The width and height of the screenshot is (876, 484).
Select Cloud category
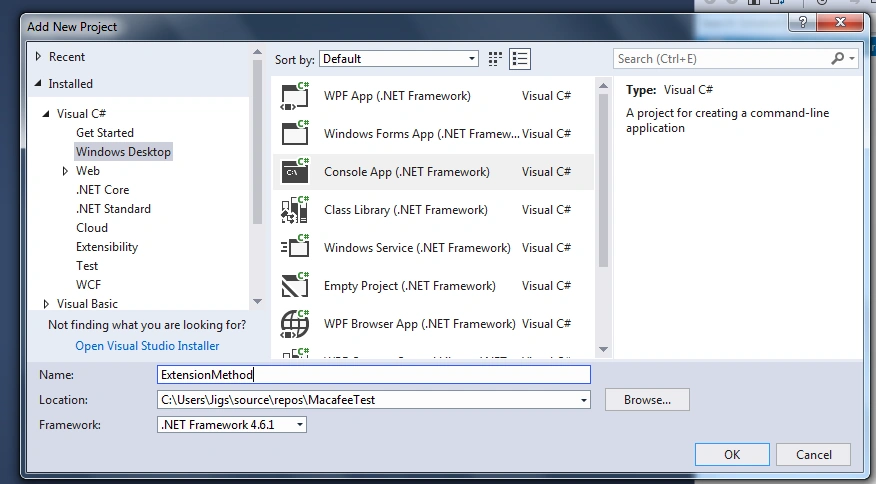(x=92, y=228)
